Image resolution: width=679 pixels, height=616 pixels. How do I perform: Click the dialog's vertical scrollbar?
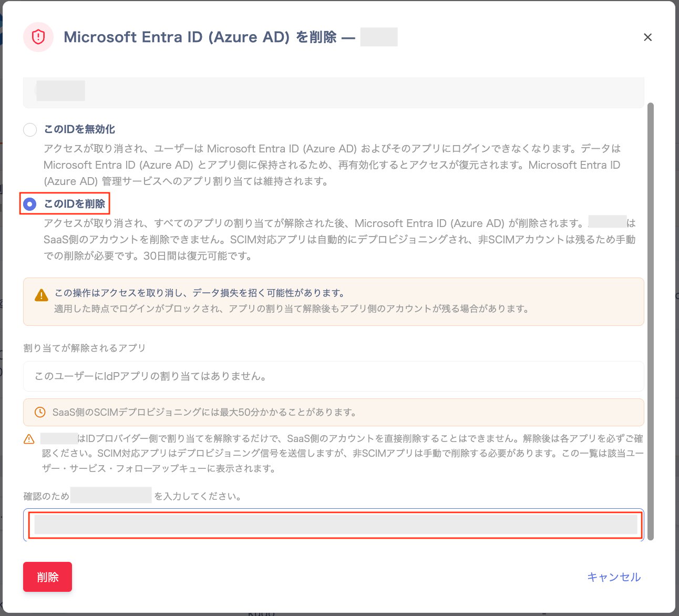[651, 321]
